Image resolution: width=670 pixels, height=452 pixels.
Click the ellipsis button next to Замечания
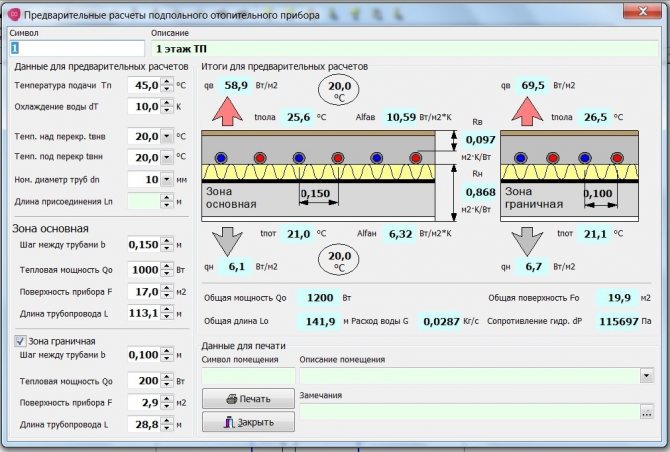pyautogui.click(x=648, y=411)
